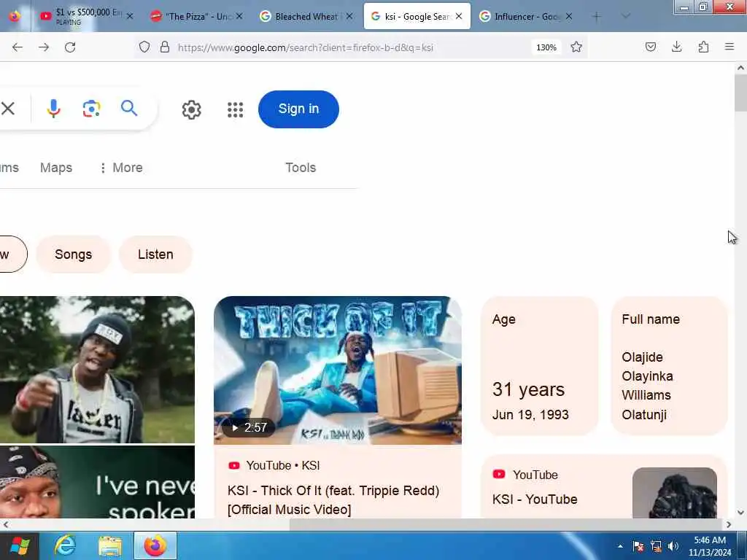Click the Sign in button
This screenshot has height=560, width=747.
click(298, 109)
